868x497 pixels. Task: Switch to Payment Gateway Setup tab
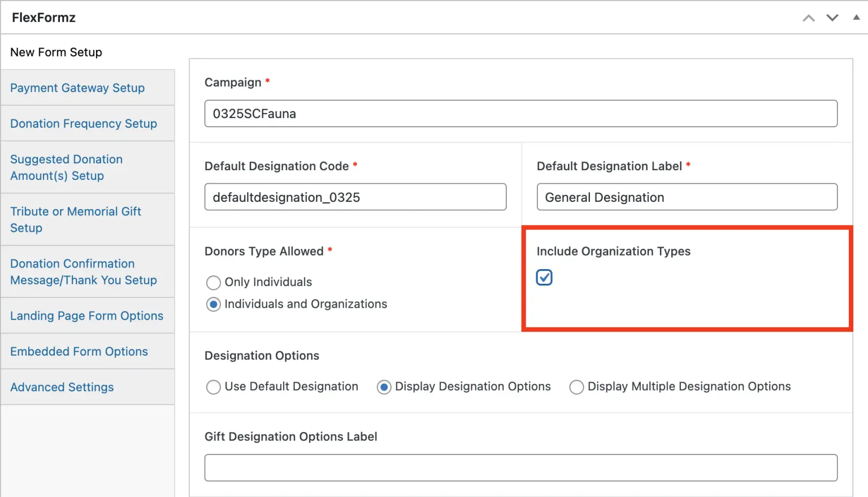point(77,88)
